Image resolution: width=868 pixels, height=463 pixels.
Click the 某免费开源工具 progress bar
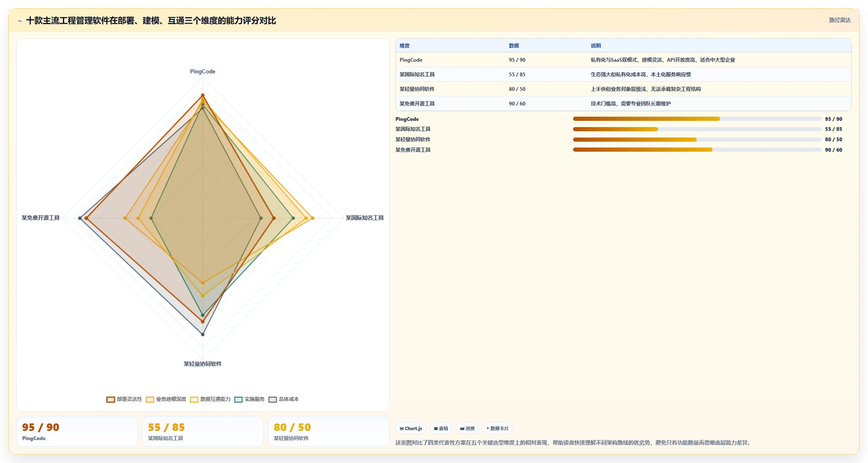click(x=697, y=150)
